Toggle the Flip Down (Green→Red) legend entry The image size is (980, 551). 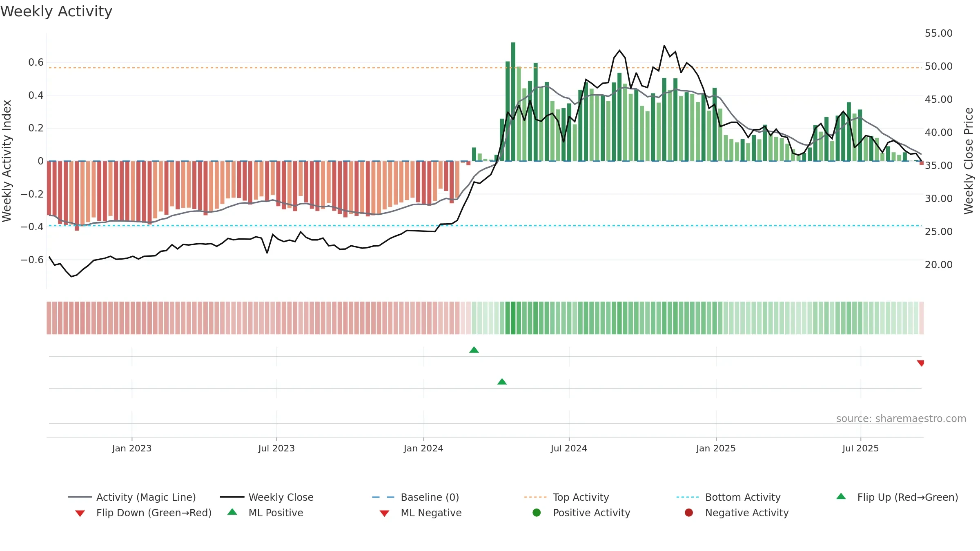[x=143, y=513]
